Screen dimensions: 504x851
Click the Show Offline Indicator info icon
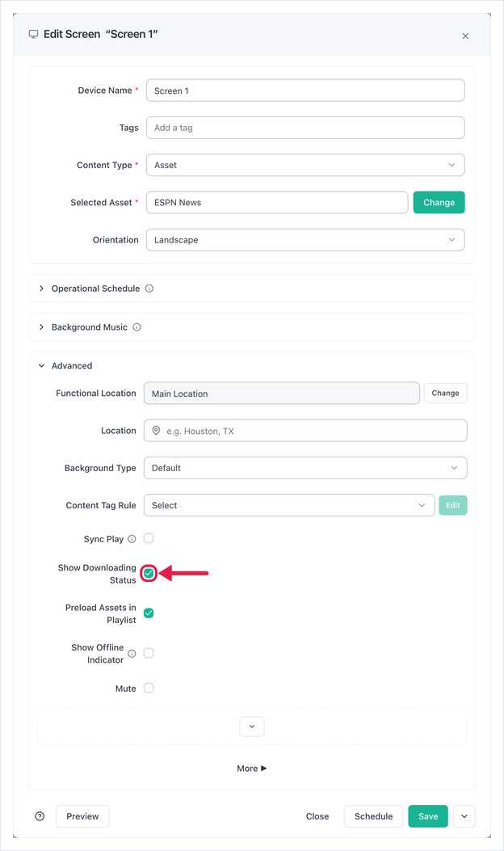[x=132, y=654]
